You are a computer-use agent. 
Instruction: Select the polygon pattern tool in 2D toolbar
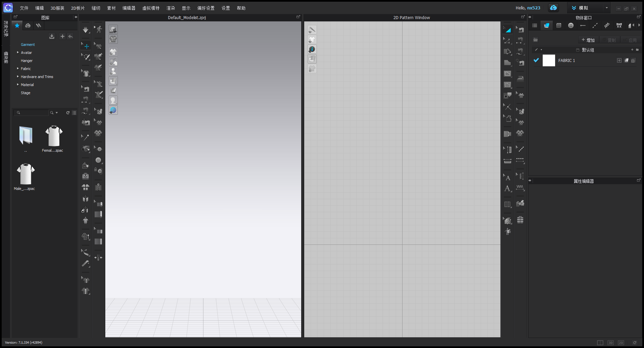[507, 52]
